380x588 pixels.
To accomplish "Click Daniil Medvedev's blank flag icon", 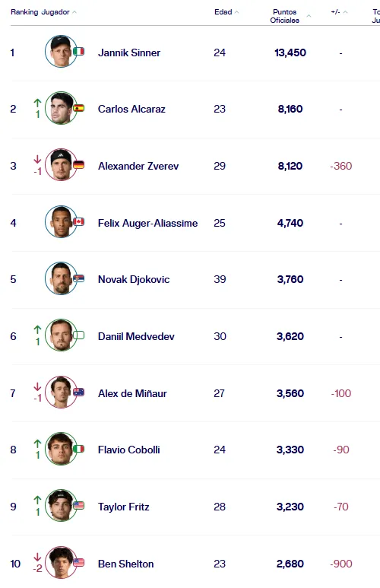I will tap(79, 335).
